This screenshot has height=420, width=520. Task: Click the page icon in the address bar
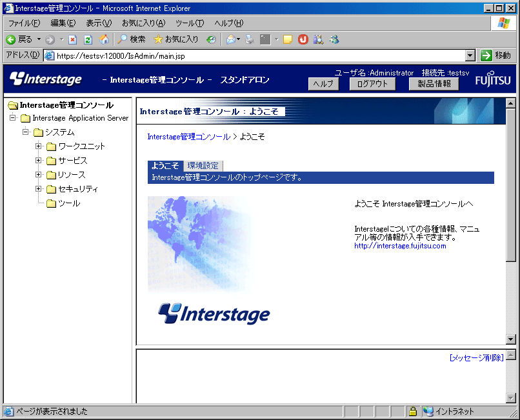[50, 55]
